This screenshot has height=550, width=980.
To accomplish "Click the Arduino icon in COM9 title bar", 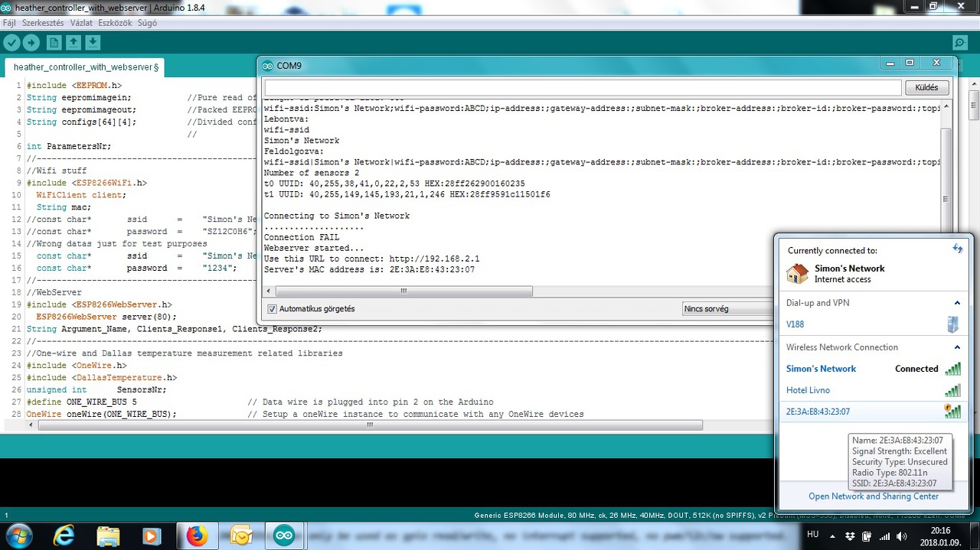I will click(x=267, y=66).
